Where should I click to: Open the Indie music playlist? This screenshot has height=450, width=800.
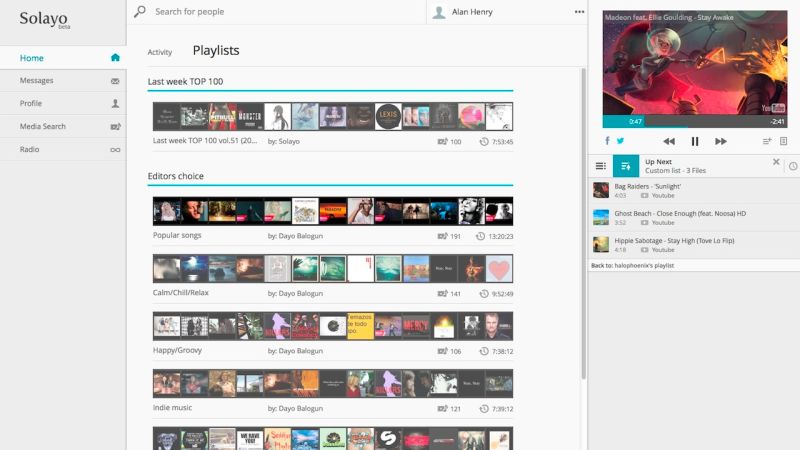click(x=172, y=408)
